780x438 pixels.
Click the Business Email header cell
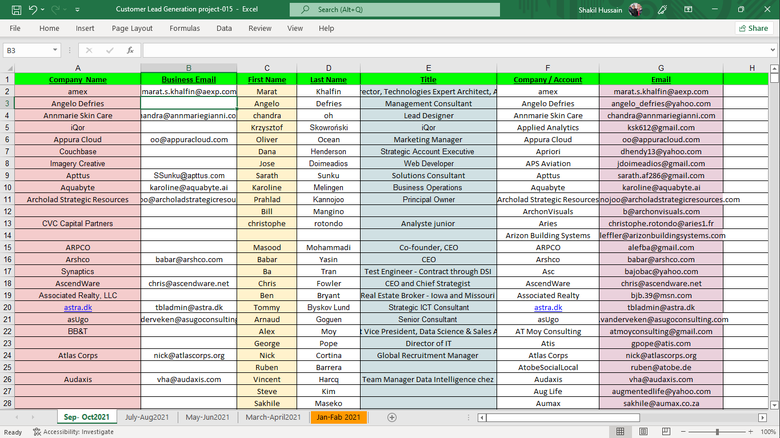(x=189, y=80)
